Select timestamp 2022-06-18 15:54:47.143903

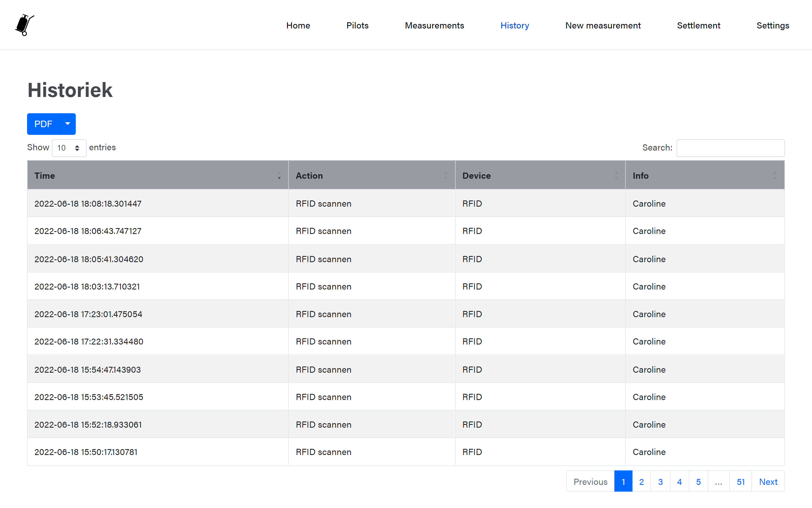(87, 370)
